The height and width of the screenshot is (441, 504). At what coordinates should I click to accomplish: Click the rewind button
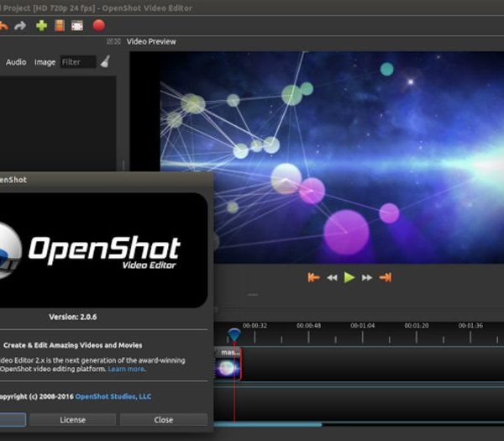(x=332, y=278)
